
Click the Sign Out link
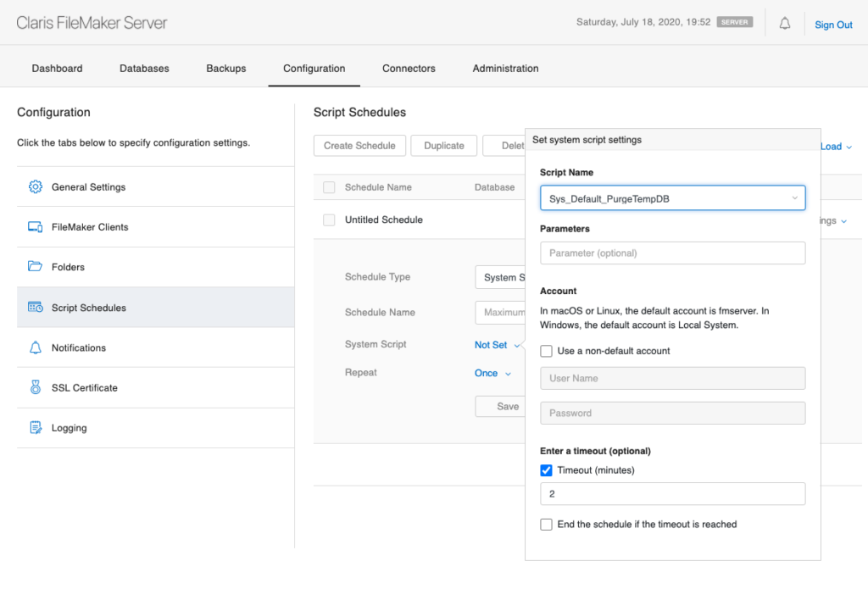click(833, 25)
